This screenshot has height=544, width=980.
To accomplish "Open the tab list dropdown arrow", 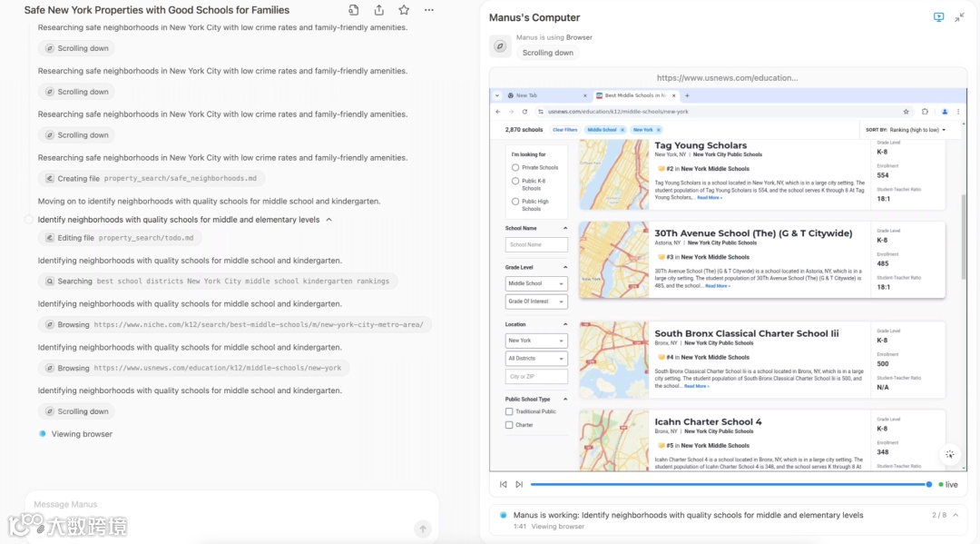I will coord(497,95).
